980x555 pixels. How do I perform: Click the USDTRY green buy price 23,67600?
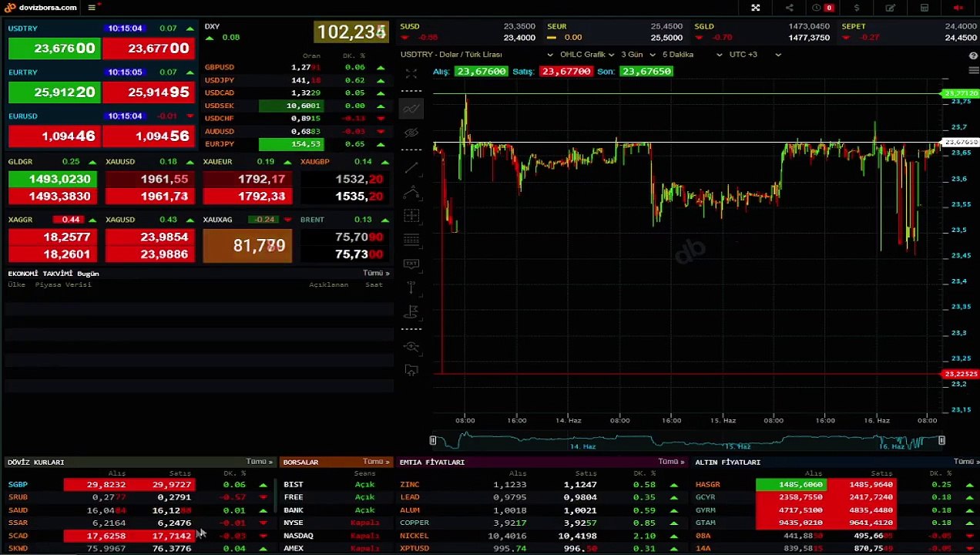point(54,49)
